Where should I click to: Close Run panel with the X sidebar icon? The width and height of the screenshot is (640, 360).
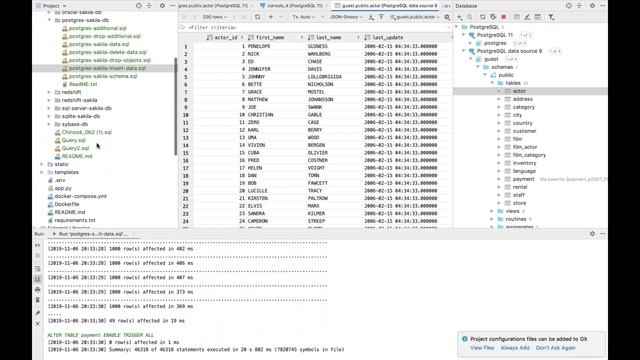point(38,324)
